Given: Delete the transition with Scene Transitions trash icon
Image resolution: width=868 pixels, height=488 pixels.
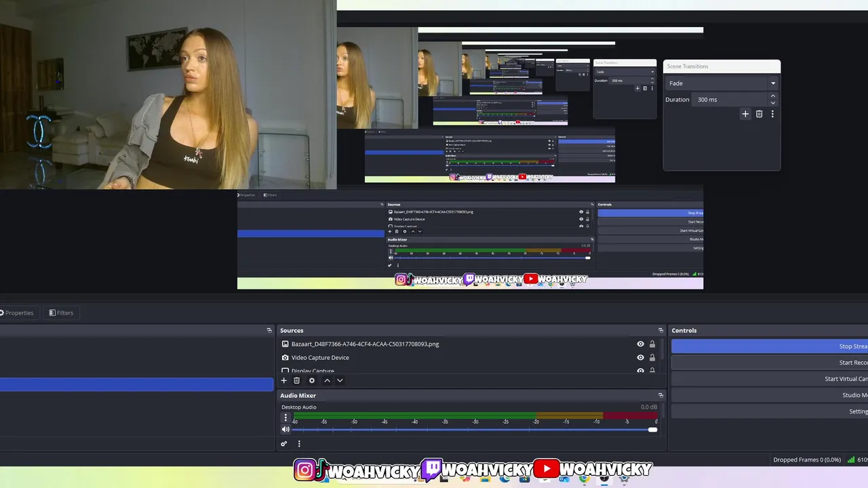Looking at the screenshot, I should (x=759, y=114).
